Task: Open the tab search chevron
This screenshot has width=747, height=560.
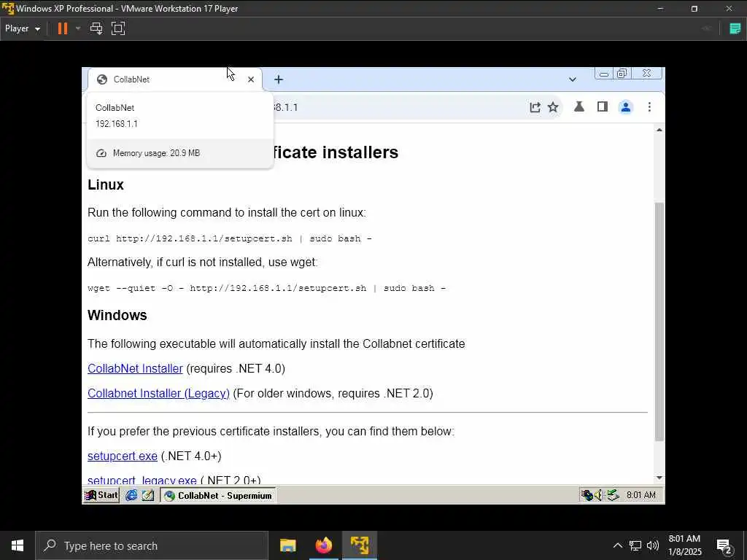Action: 573,79
